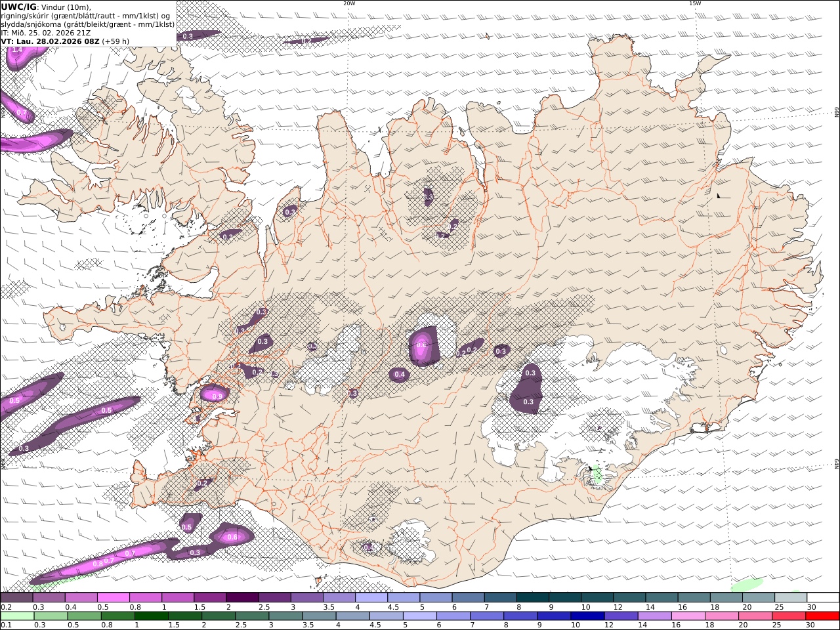Image resolution: width=840 pixels, height=630 pixels.
Task: Click the '1.4' snowfall value label
Action: [x=17, y=50]
